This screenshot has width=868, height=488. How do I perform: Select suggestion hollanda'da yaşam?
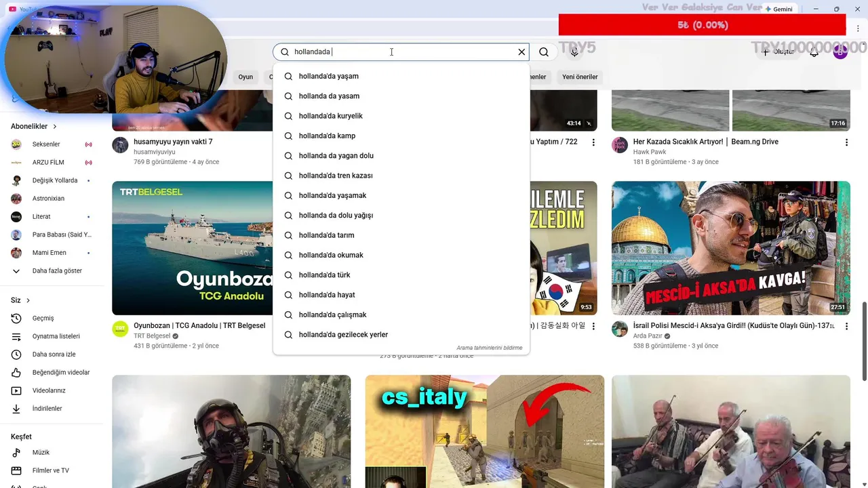coord(401,77)
